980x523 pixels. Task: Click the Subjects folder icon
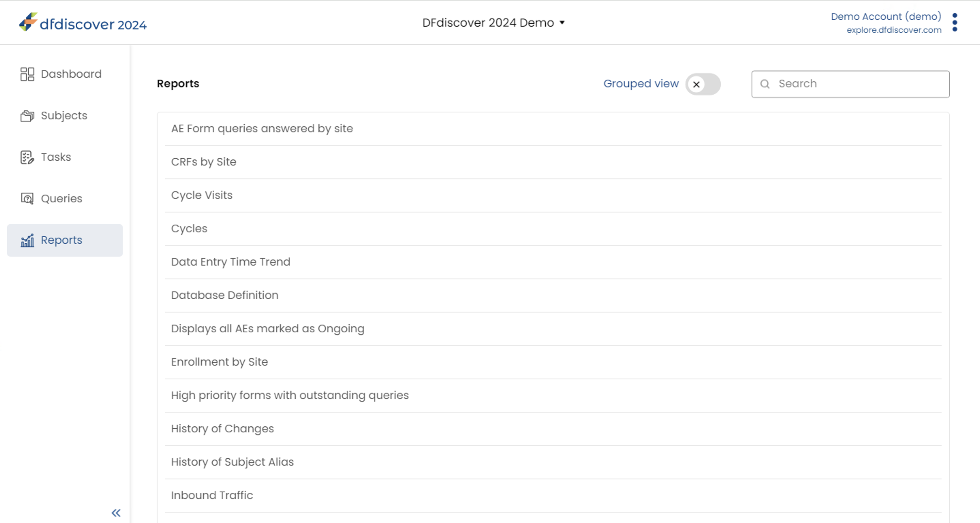[27, 115]
